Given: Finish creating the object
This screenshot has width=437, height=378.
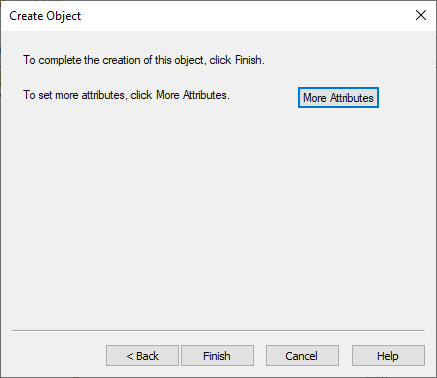Looking at the screenshot, I should point(217,356).
